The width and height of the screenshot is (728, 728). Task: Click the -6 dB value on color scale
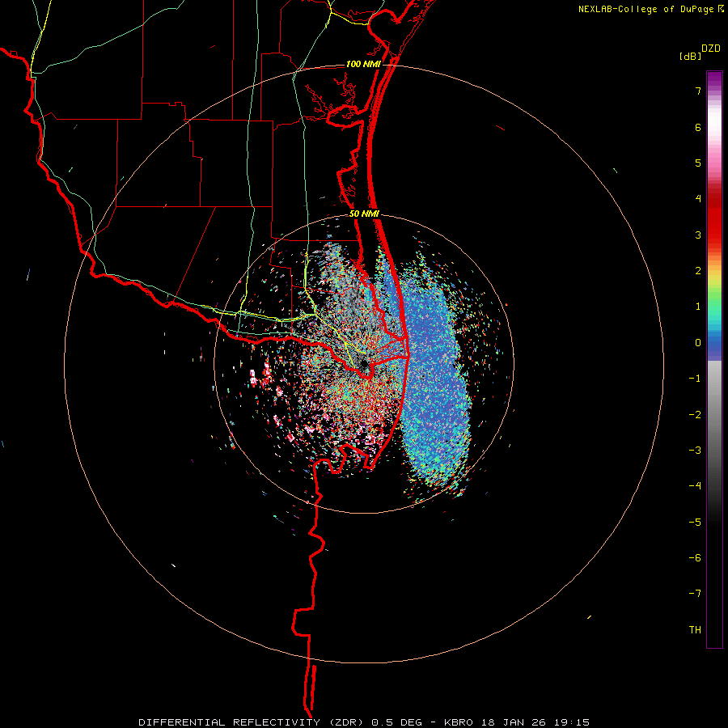tap(695, 557)
